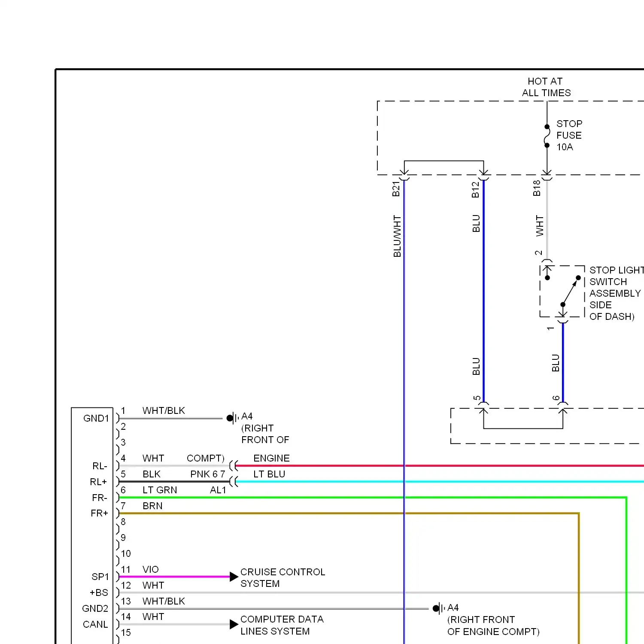Click the COMPT) label at pin 4

[206, 458]
